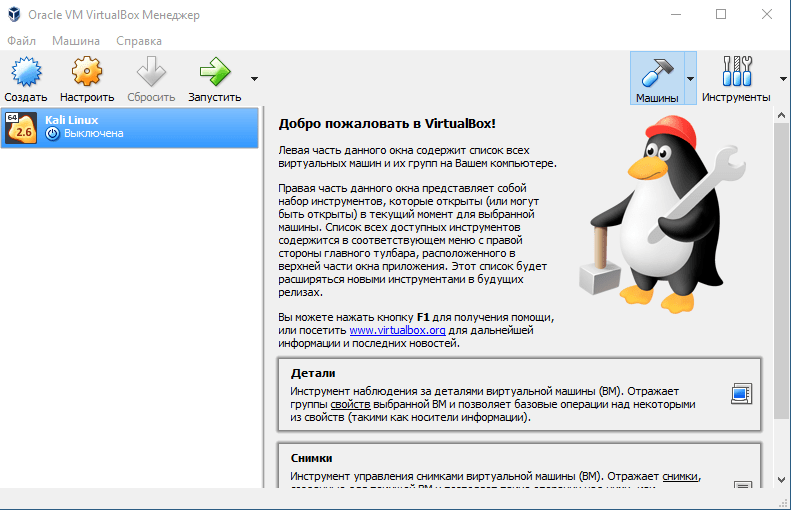
Task: Click the Сбросить (Discard) arrow icon
Action: [x=151, y=72]
